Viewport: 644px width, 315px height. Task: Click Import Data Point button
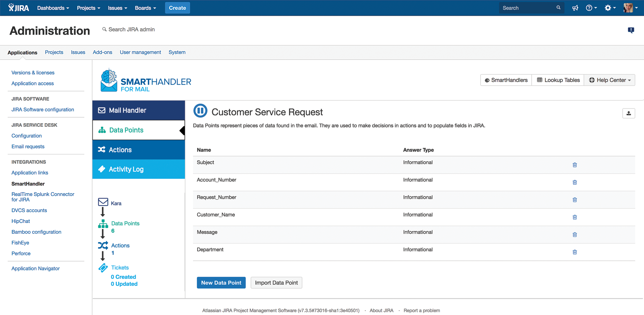pos(276,283)
